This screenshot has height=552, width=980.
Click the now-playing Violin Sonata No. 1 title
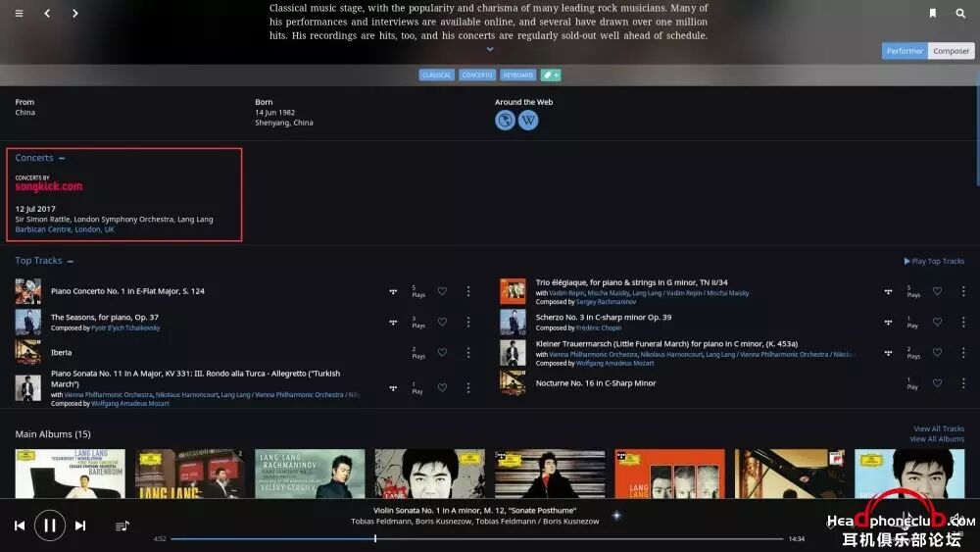tap(475, 511)
